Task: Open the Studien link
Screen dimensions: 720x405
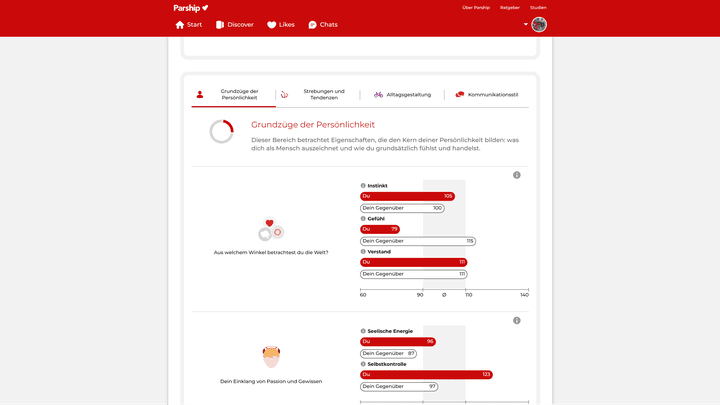Action: (538, 7)
